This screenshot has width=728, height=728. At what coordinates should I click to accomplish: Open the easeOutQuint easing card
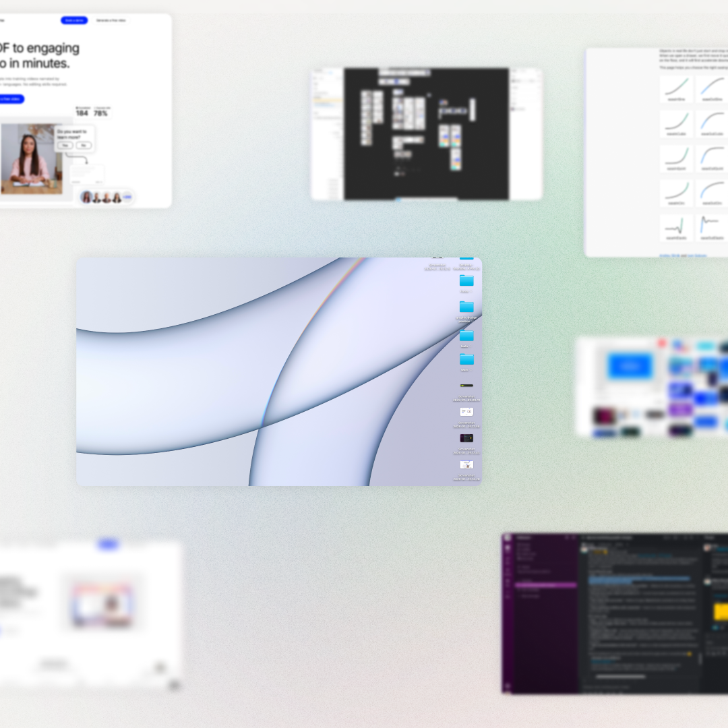712,159
